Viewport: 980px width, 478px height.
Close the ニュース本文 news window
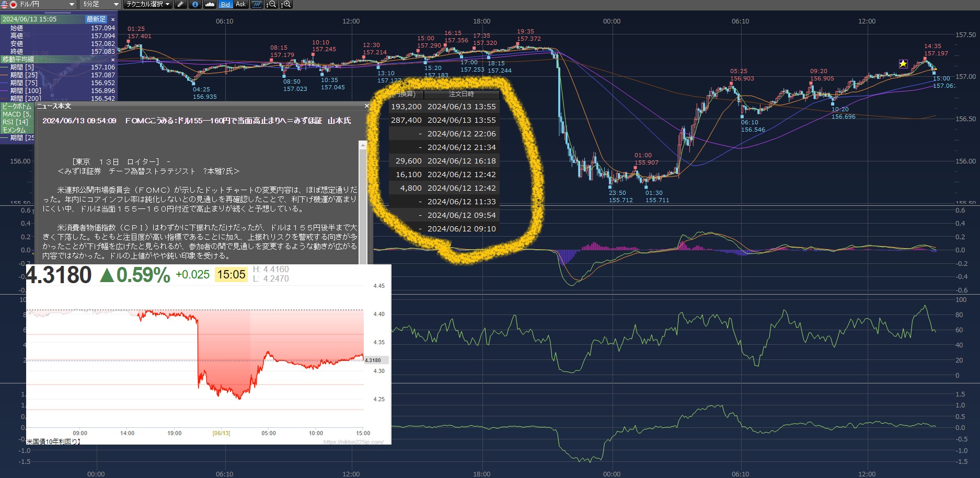366,106
